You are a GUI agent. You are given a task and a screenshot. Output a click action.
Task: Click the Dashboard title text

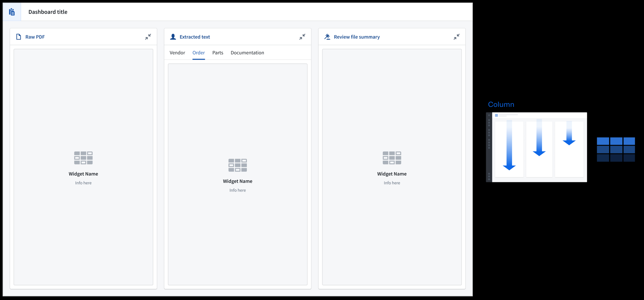click(x=48, y=12)
